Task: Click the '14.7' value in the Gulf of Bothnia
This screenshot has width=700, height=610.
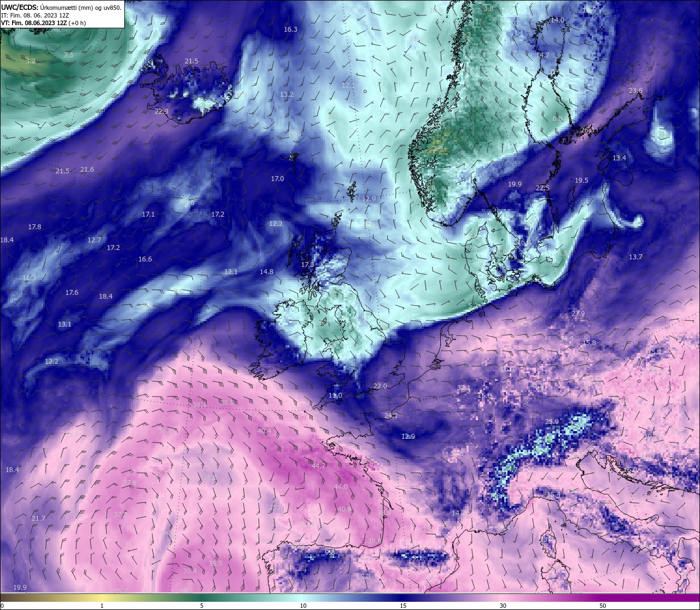Action: (542, 56)
